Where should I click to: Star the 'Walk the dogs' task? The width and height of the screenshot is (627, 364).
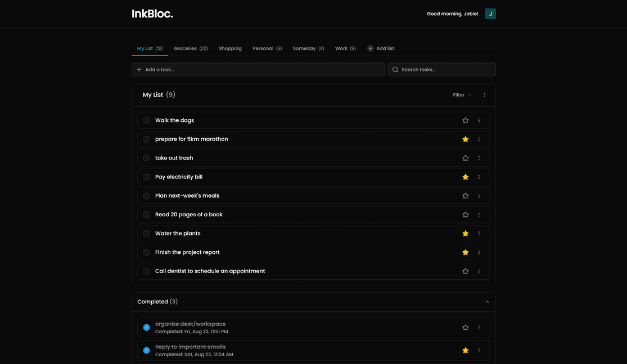coord(465,120)
